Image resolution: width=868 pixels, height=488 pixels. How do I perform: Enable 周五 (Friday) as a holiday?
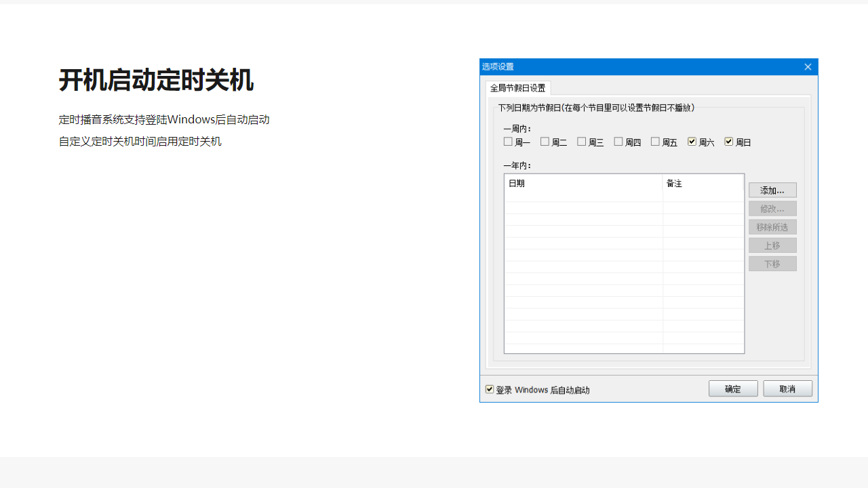click(x=654, y=141)
